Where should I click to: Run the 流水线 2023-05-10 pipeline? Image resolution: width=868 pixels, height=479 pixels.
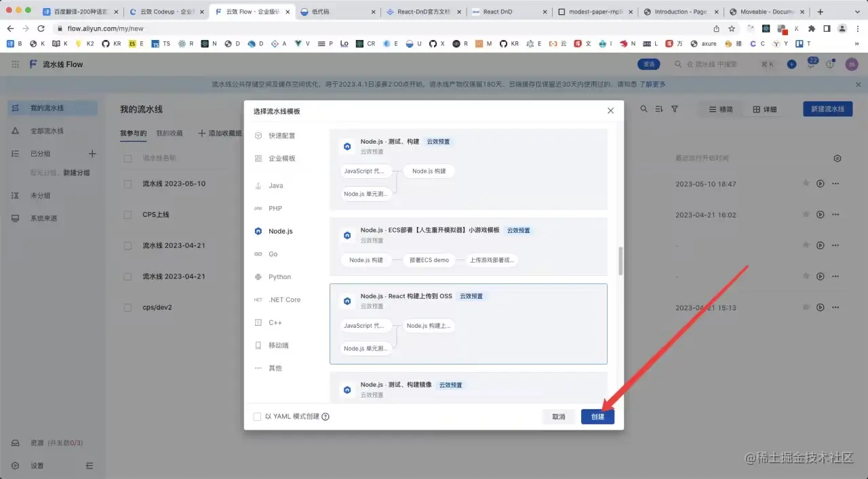[x=821, y=184]
